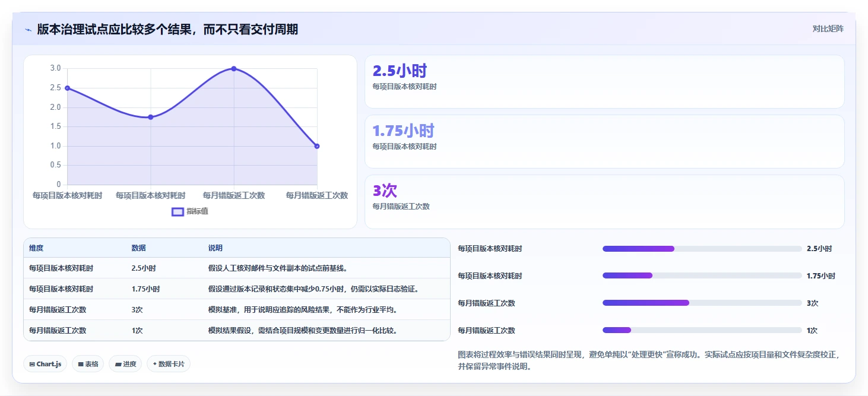Open the 1.75小时 data card

click(604, 142)
